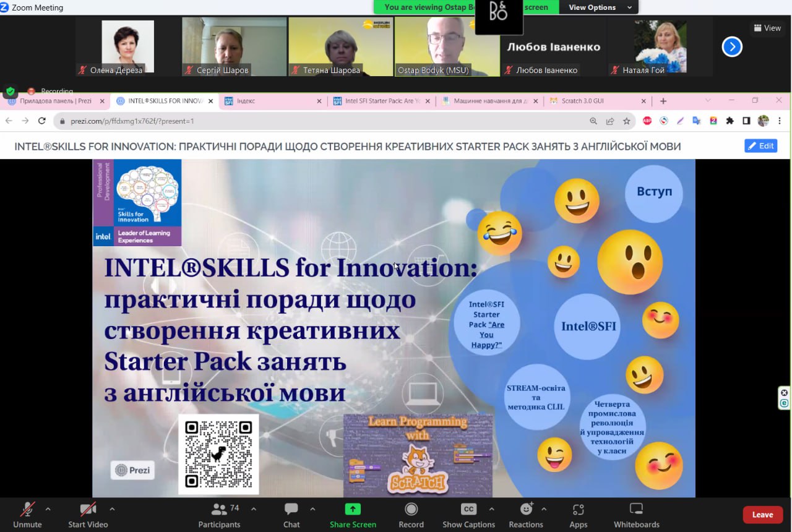This screenshot has width=792, height=532.
Task: Open the STREAM-освіта та методика CLIL bubble
Action: point(536,397)
